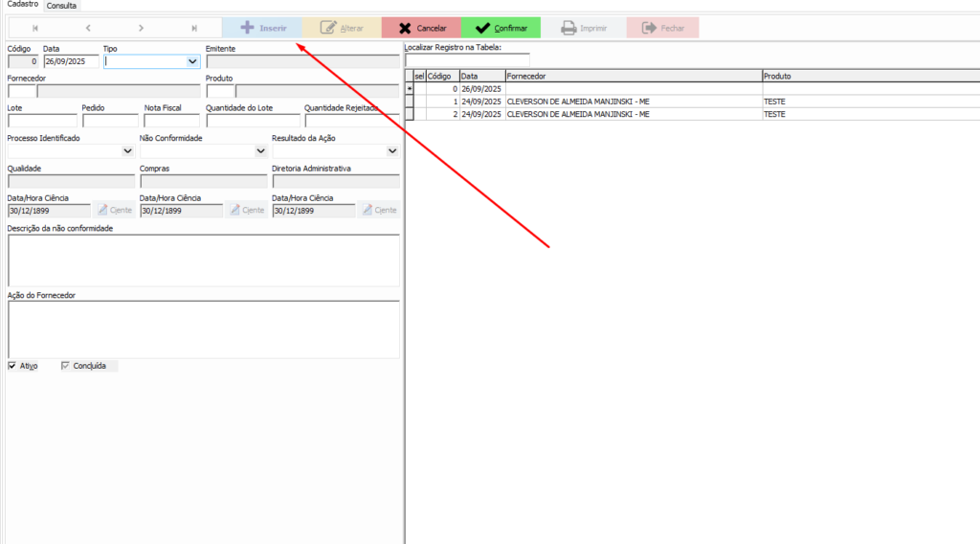Select checkbox for record code 1
980x544 pixels.
click(419, 102)
